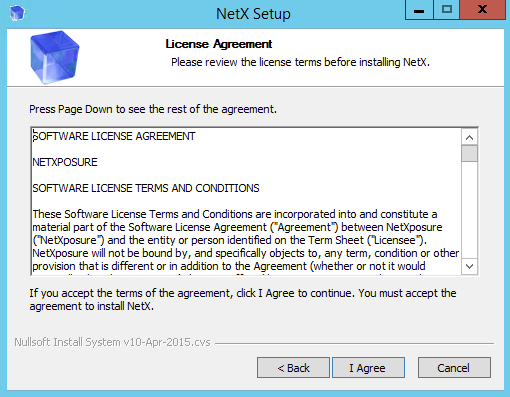Click the SOFTWARE LICENSE TERMS AND CONDITIONS line
The height and width of the screenshot is (397, 510).
pos(146,188)
